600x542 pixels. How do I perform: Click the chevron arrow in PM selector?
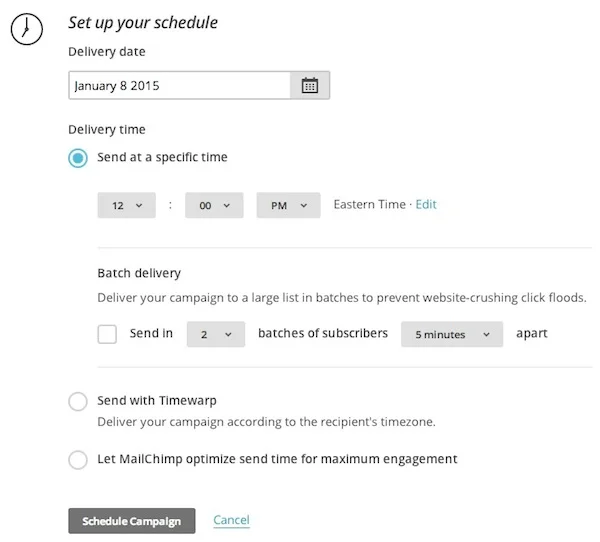tap(304, 206)
